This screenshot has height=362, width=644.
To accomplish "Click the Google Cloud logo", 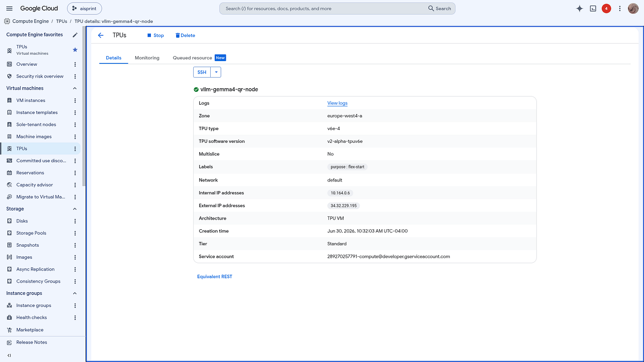I will (x=39, y=8).
